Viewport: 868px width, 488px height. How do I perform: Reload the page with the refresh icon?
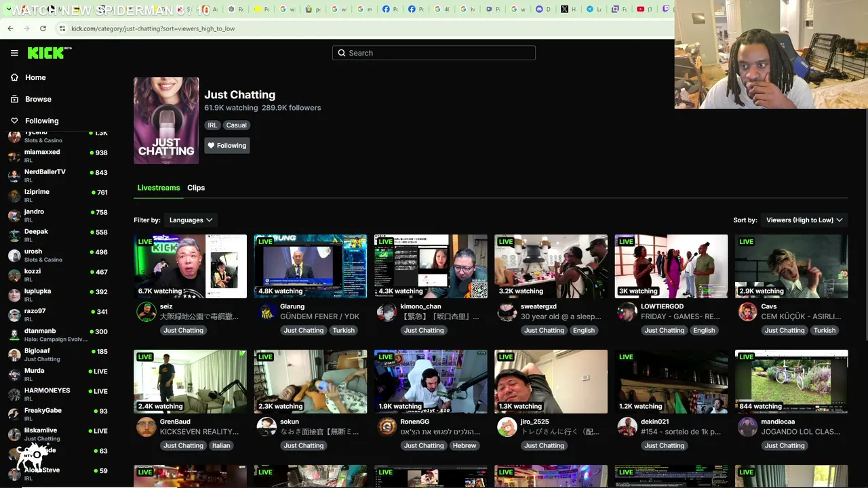tap(43, 28)
